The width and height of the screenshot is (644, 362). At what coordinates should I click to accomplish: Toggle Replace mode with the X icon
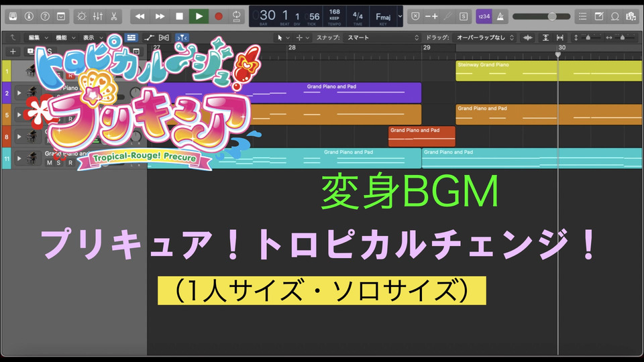[x=415, y=16]
